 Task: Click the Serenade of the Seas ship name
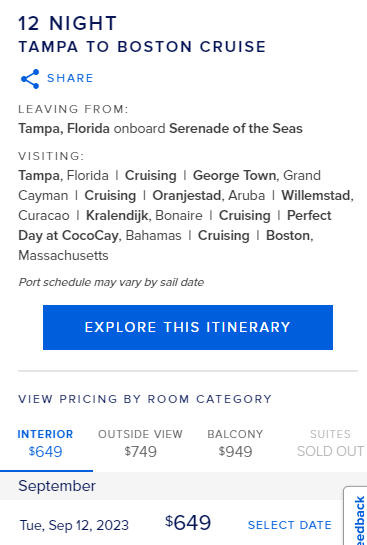click(x=236, y=128)
